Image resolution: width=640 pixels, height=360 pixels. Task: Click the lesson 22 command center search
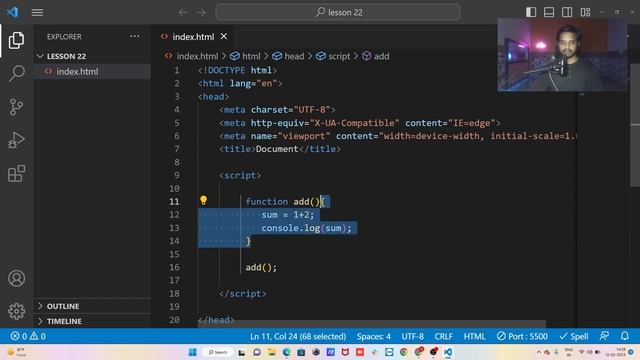(338, 12)
